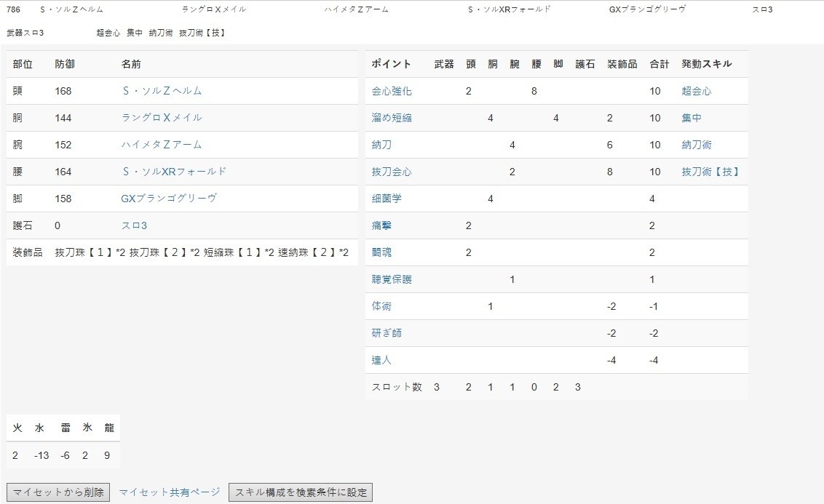Click the arm defense value 152
This screenshot has width=824, height=504.
coord(63,145)
